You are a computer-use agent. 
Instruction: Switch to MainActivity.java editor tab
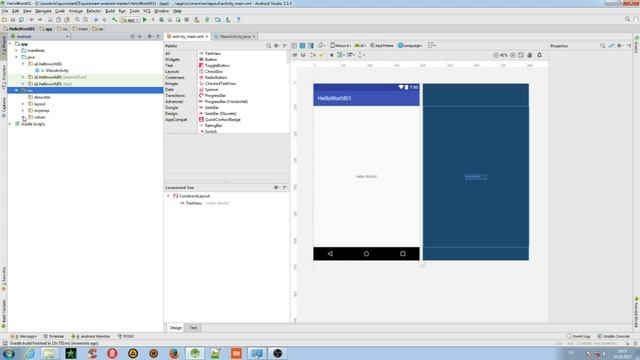point(235,36)
